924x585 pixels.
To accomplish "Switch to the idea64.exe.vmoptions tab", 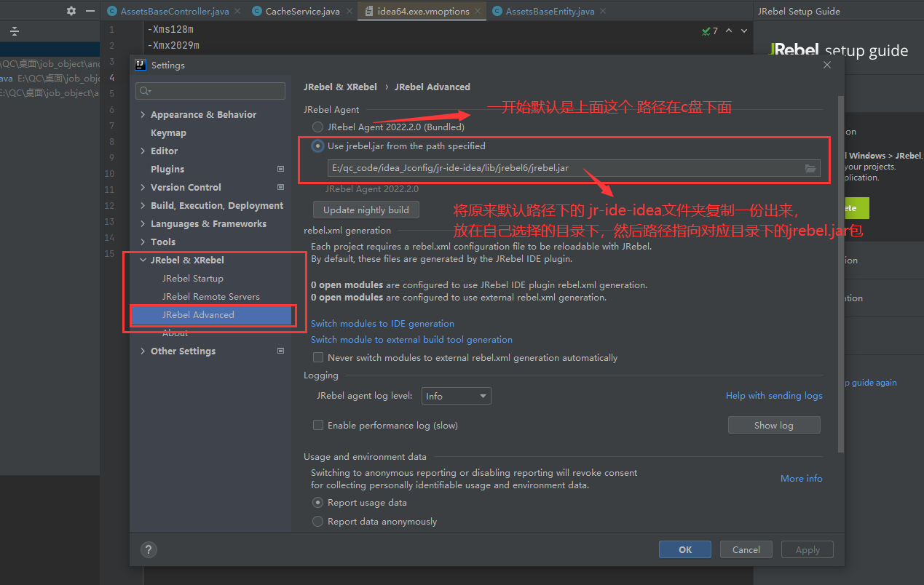I will (422, 11).
